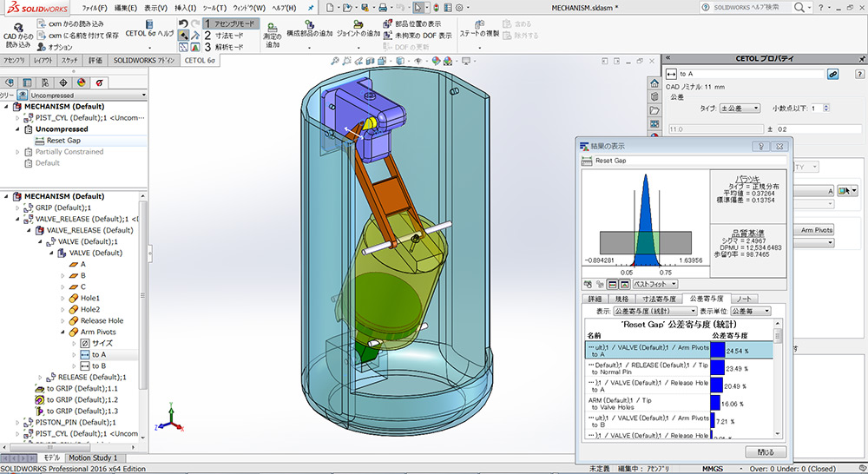Click the 20.49 % contribution bar

point(716,385)
